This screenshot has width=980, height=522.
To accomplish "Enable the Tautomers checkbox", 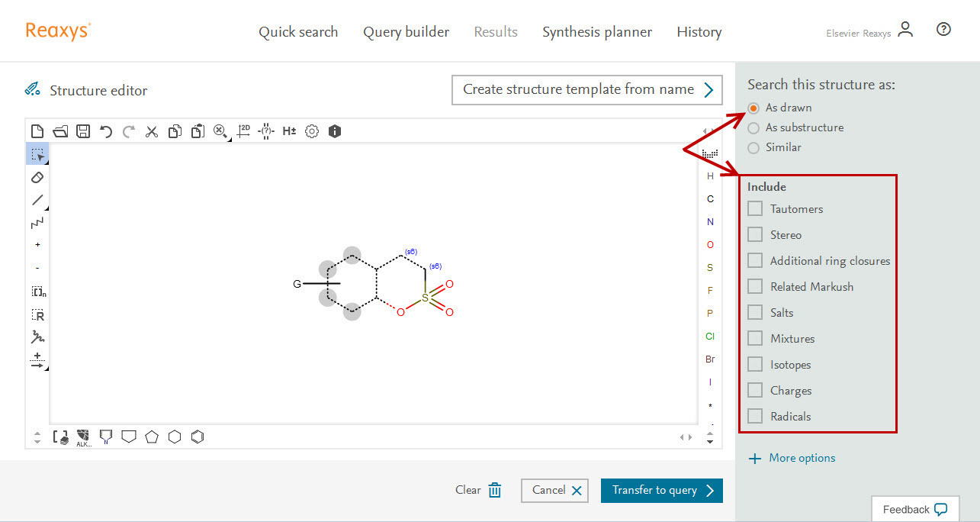I will (755, 208).
